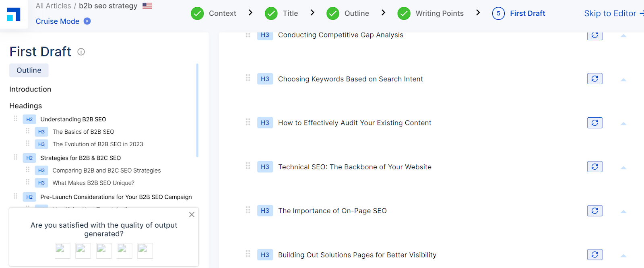Click the US flag language icon
Screen dimensions: 644x268
[147, 6]
